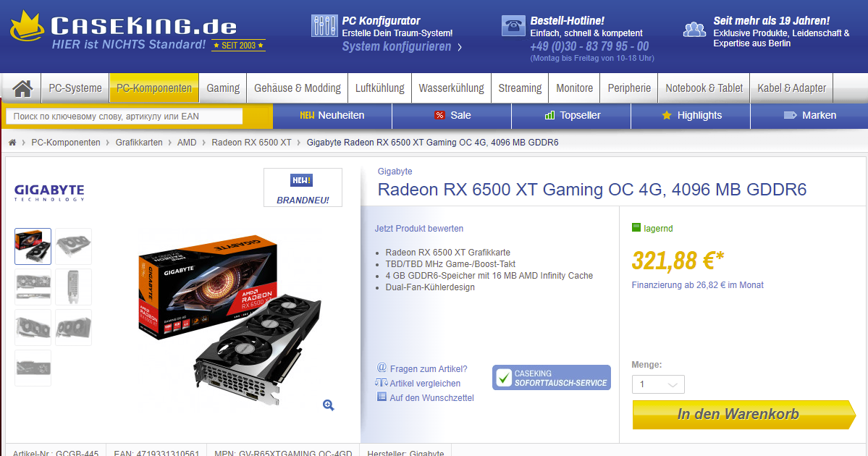The image size is (868, 456).
Task: Click the compare scales icon beside Artikel vergleichen
Action: click(x=381, y=382)
